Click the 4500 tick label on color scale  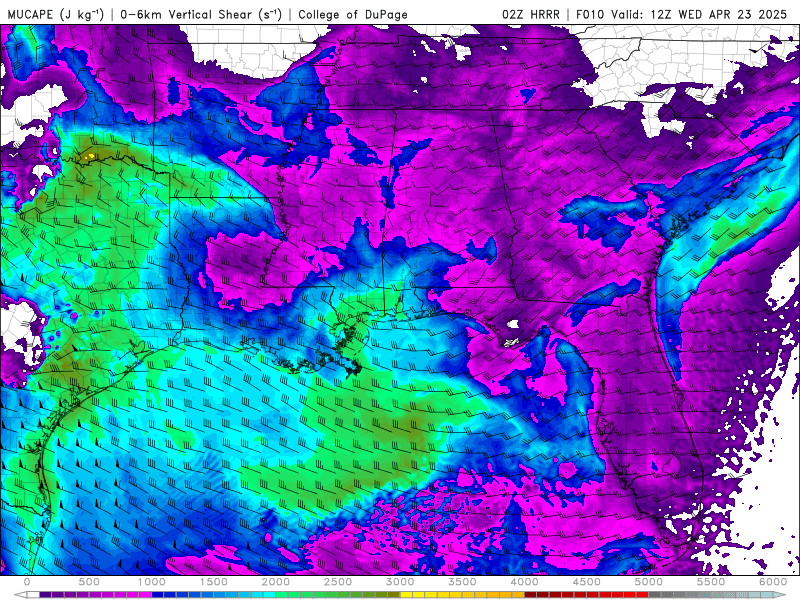[587, 582]
